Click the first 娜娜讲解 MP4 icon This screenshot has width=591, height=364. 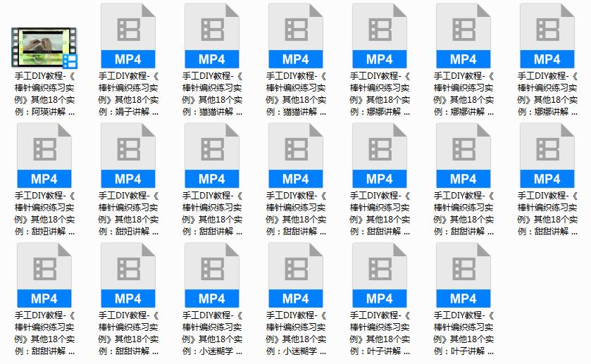tap(380, 37)
